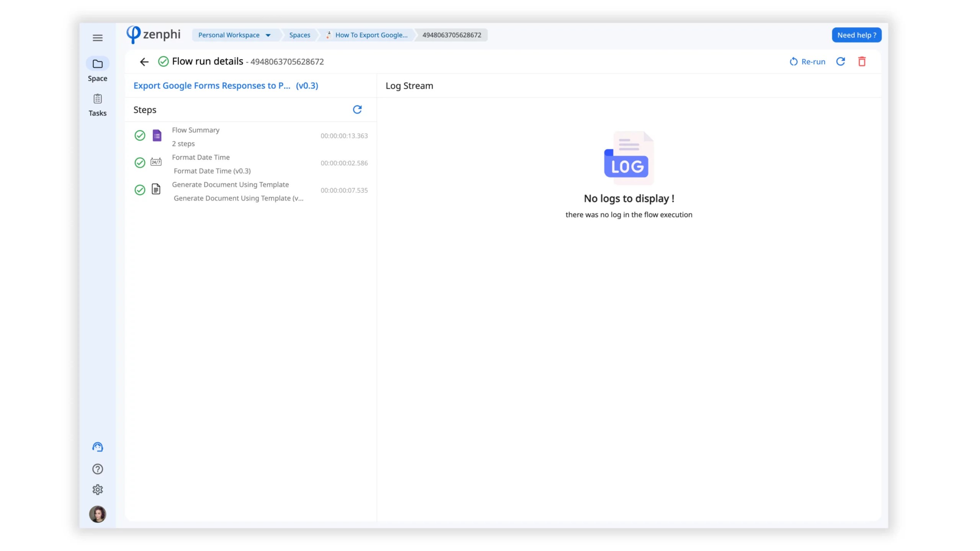This screenshot has width=980, height=551.
Task: Click the Spaces breadcrumb
Action: point(299,35)
